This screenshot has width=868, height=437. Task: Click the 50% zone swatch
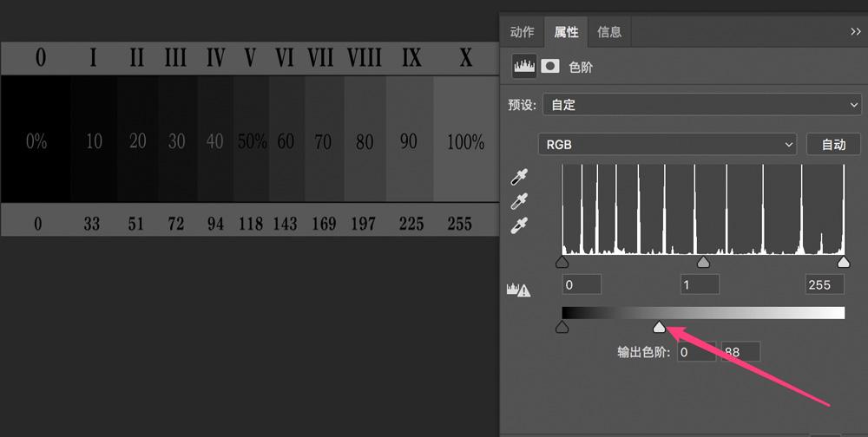coord(252,139)
